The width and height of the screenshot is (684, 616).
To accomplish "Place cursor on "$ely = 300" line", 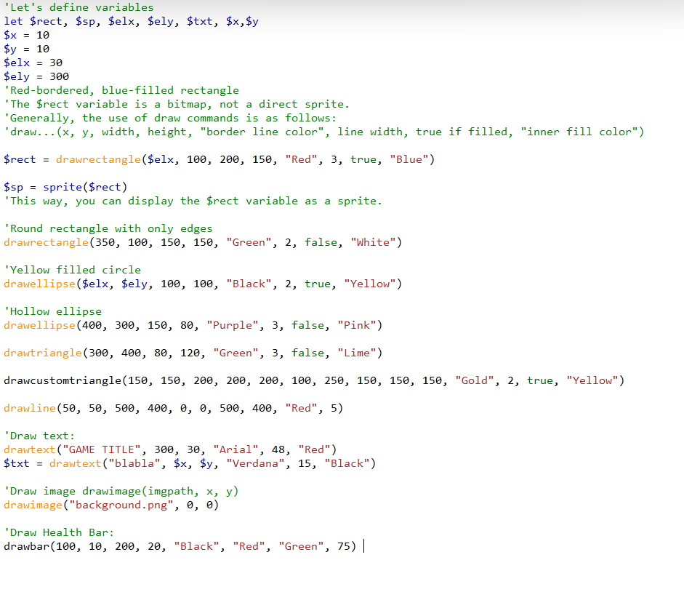I will tap(36, 76).
